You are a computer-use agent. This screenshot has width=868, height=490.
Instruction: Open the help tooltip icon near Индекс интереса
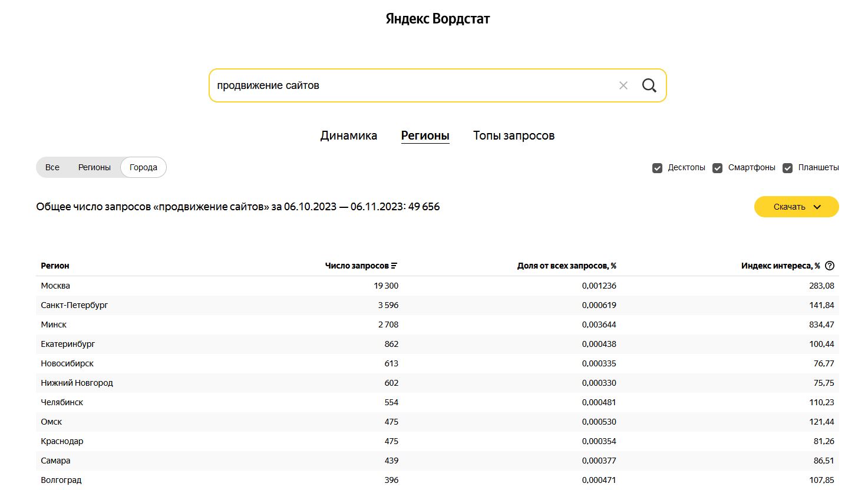click(829, 266)
